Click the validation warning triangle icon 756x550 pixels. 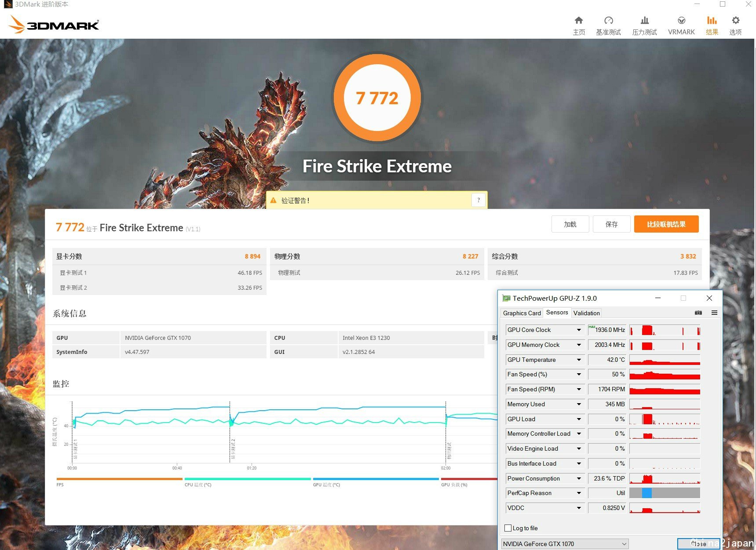pos(273,200)
